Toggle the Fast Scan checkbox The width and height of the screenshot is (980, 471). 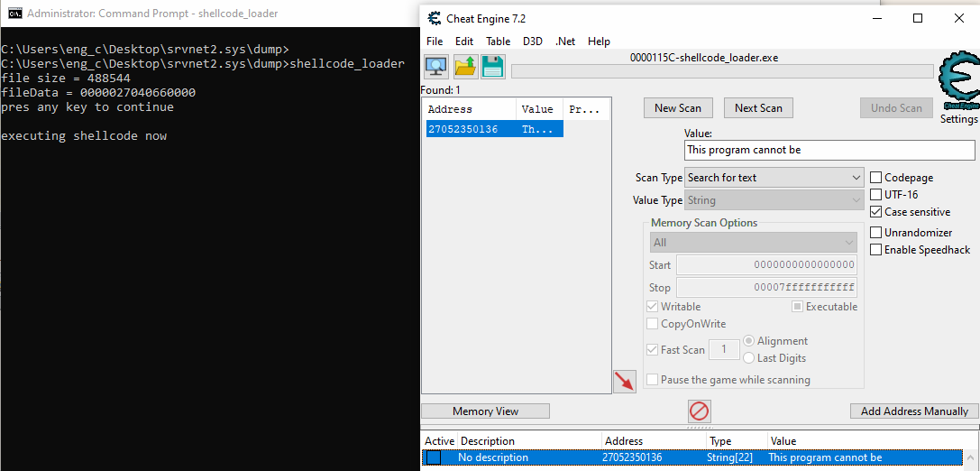coord(652,350)
